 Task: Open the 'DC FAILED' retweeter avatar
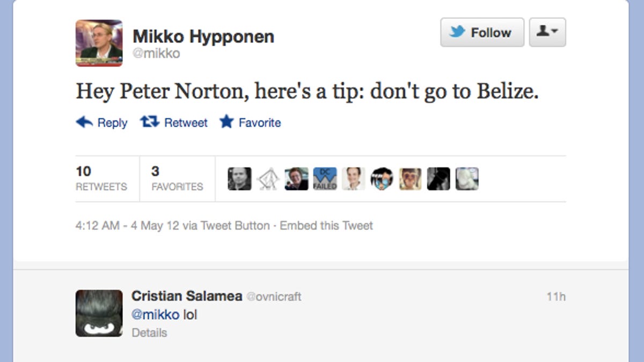tap(325, 179)
